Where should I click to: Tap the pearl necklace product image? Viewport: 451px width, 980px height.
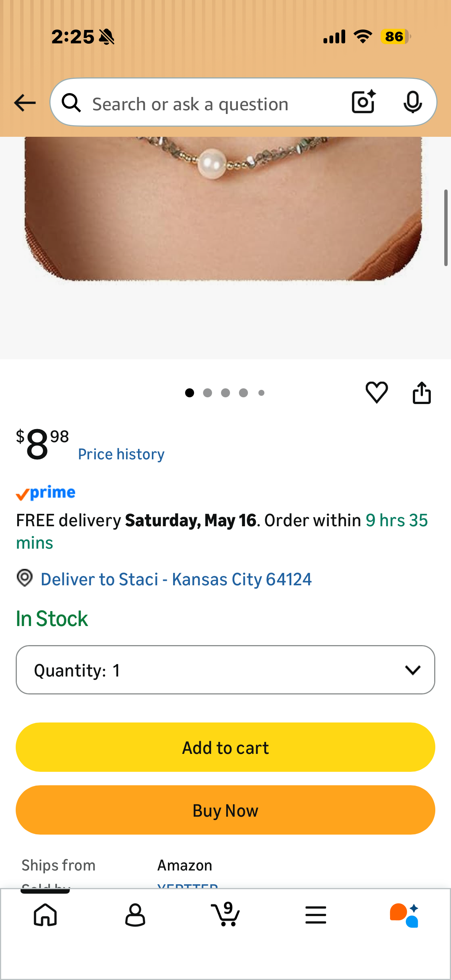(x=223, y=209)
